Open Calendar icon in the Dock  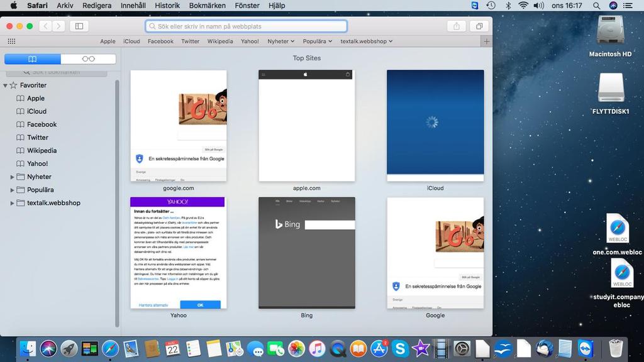(172, 349)
